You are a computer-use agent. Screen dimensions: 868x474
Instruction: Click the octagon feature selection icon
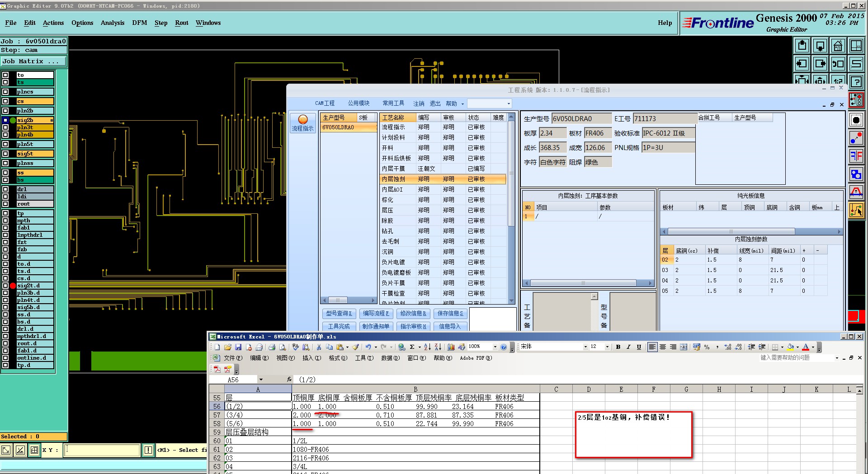[x=856, y=120]
